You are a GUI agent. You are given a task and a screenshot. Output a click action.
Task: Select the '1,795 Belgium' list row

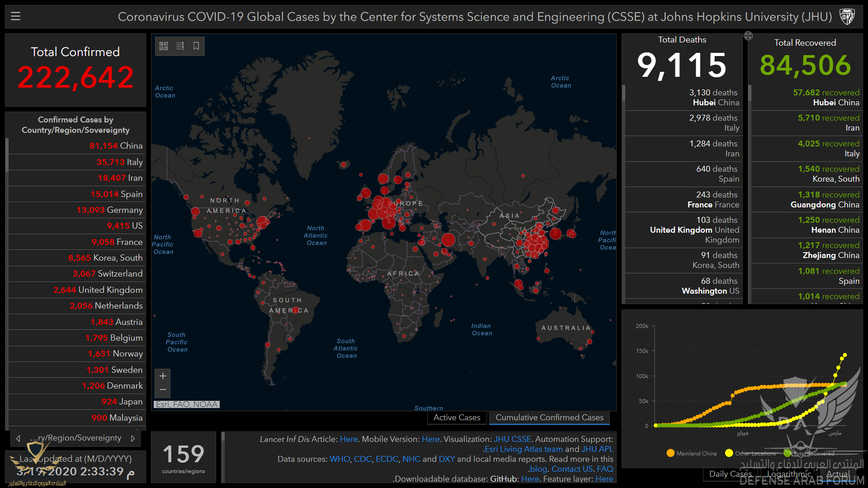[76, 338]
